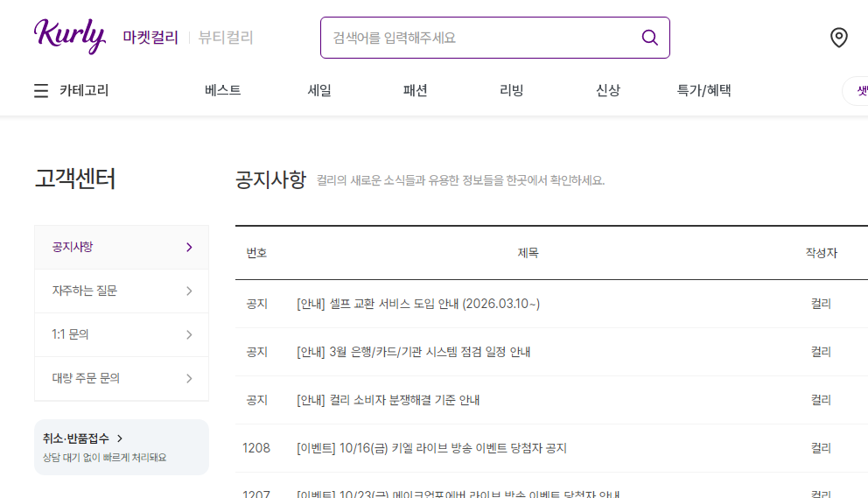Click the 자주하는 질문 chevron arrow
Image resolution: width=868 pixels, height=498 pixels.
click(189, 291)
